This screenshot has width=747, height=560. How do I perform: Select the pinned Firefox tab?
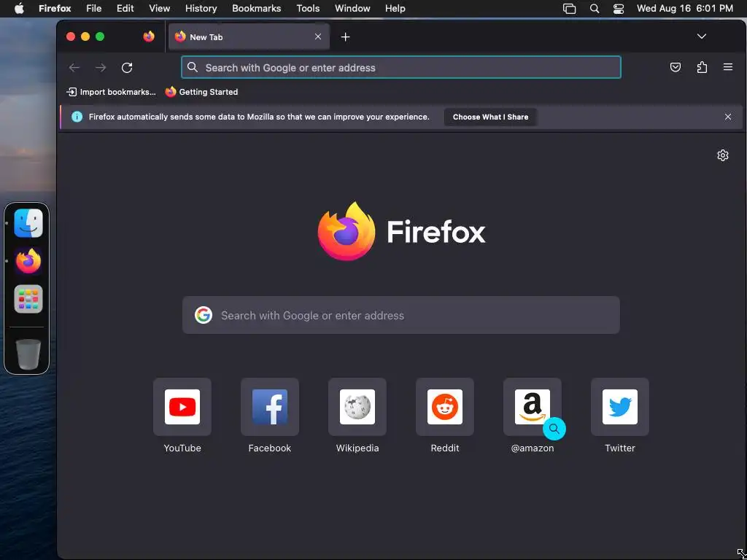(149, 36)
